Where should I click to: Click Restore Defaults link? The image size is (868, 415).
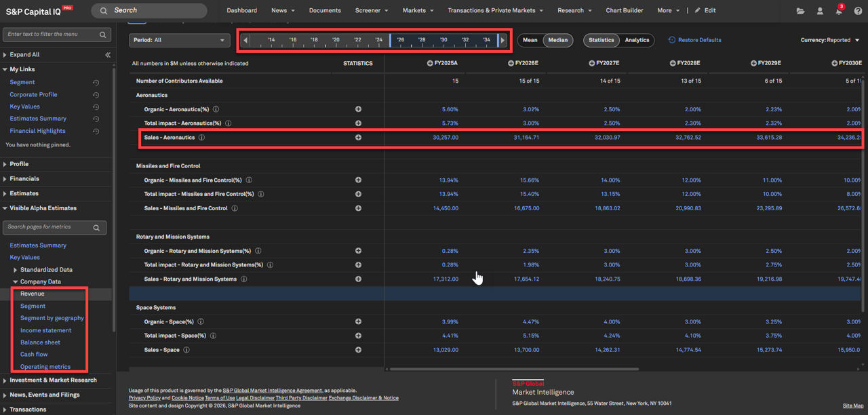(x=694, y=40)
